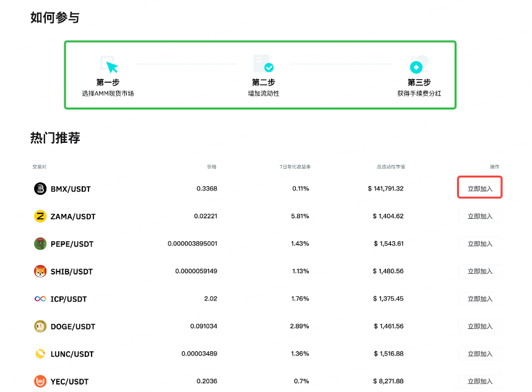This screenshot has height=392, width=532.
Task: Select the PEPE frog logo icon
Action: click(40, 244)
